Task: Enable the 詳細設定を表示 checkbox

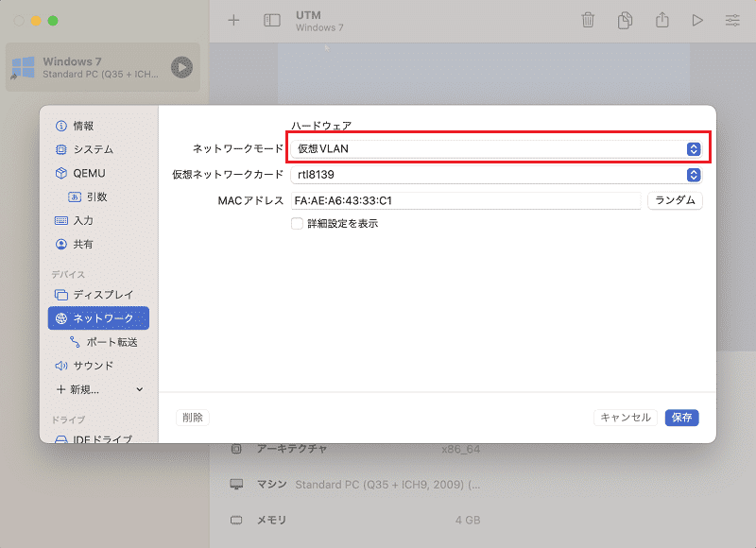Action: pyautogui.click(x=297, y=224)
